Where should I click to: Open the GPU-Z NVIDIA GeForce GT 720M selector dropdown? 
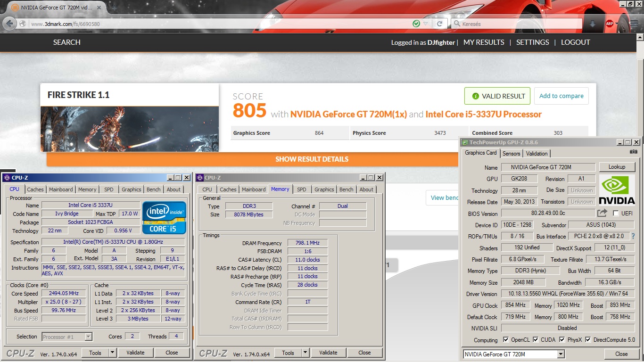[x=561, y=354]
